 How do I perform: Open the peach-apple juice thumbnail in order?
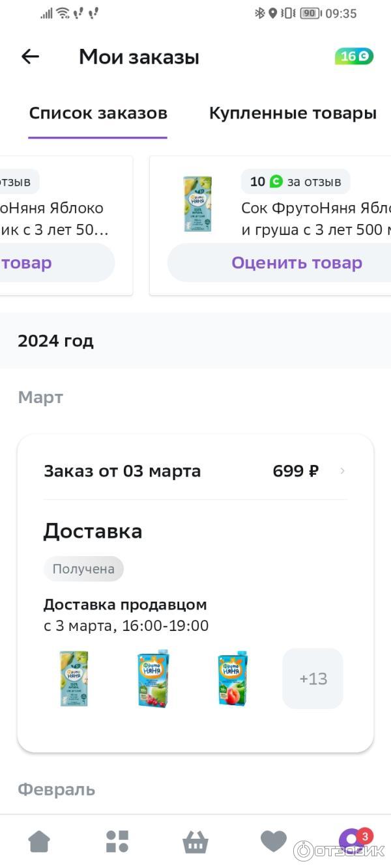233,679
